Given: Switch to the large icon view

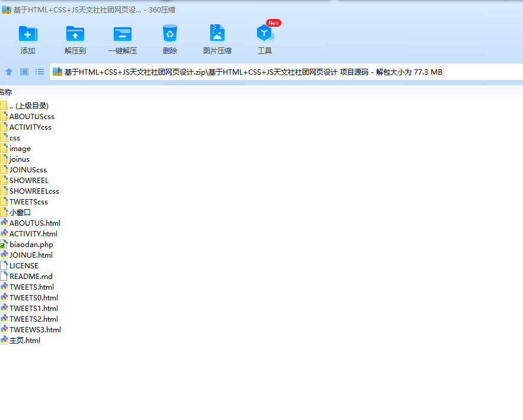Looking at the screenshot, I should (x=24, y=72).
